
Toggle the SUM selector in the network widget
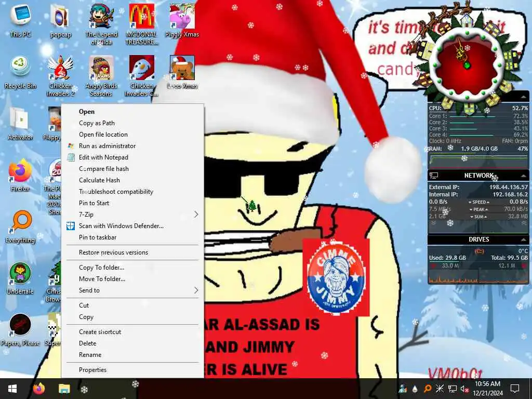(x=478, y=217)
